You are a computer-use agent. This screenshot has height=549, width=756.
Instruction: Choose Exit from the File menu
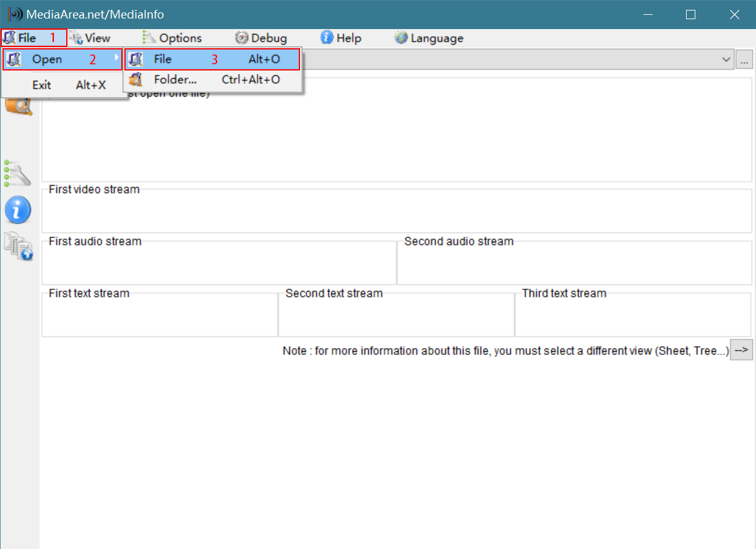42,85
